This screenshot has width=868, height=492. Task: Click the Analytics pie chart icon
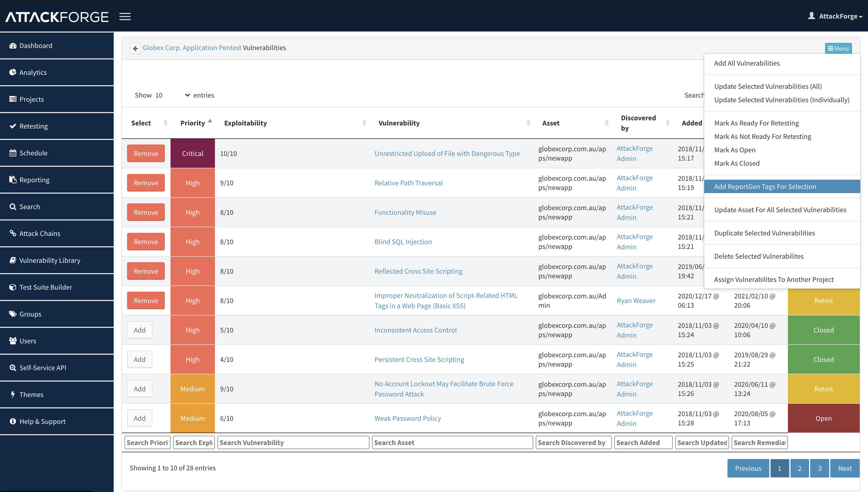(13, 72)
